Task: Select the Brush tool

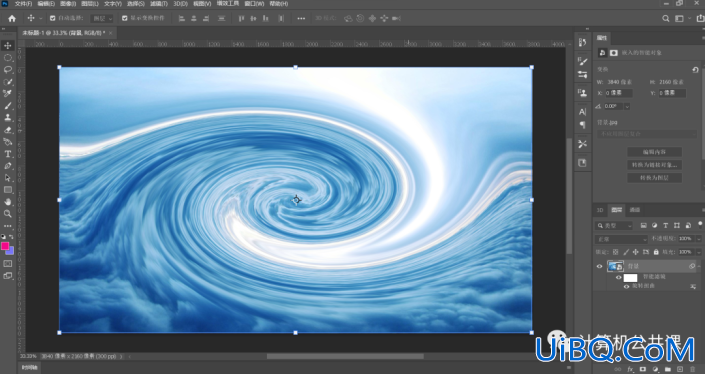Action: coord(8,106)
